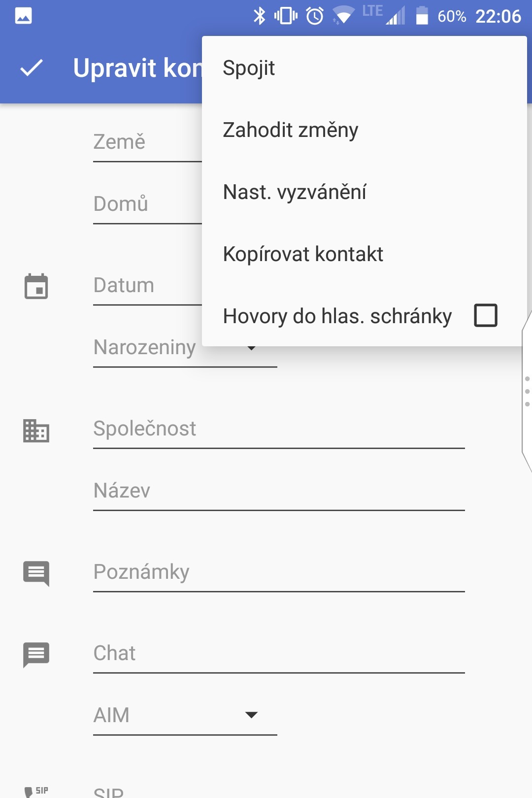Choose Kopírovat kontakt from menu
The width and height of the screenshot is (532, 798).
(303, 254)
